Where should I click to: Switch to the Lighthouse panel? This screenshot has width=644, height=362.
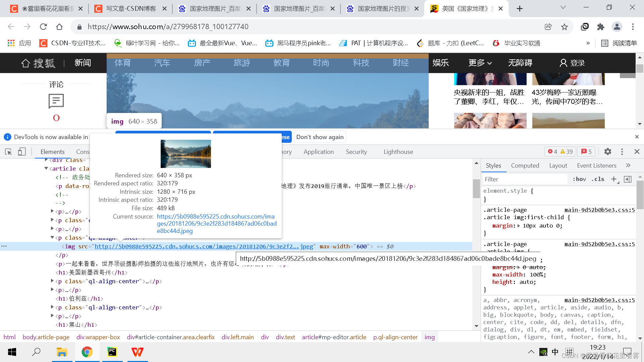click(398, 152)
